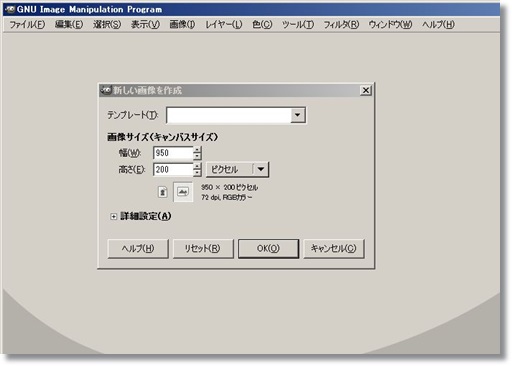
Task: Increase width with up spinner arrow
Action: (197, 150)
